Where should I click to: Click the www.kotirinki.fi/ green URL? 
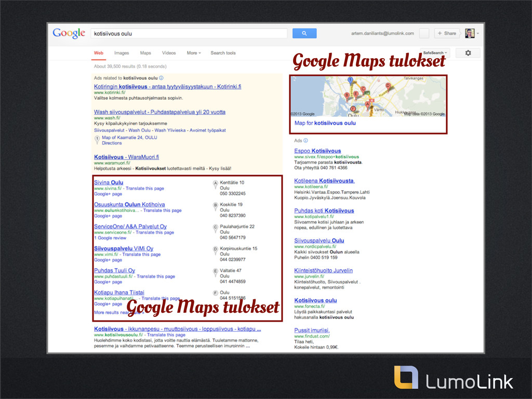(x=110, y=92)
